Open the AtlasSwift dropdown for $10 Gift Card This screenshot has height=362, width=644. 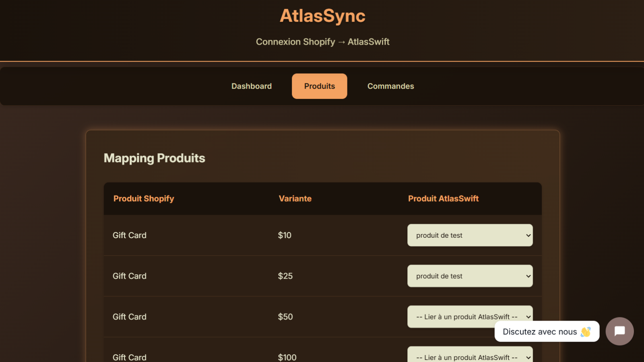[470, 235]
